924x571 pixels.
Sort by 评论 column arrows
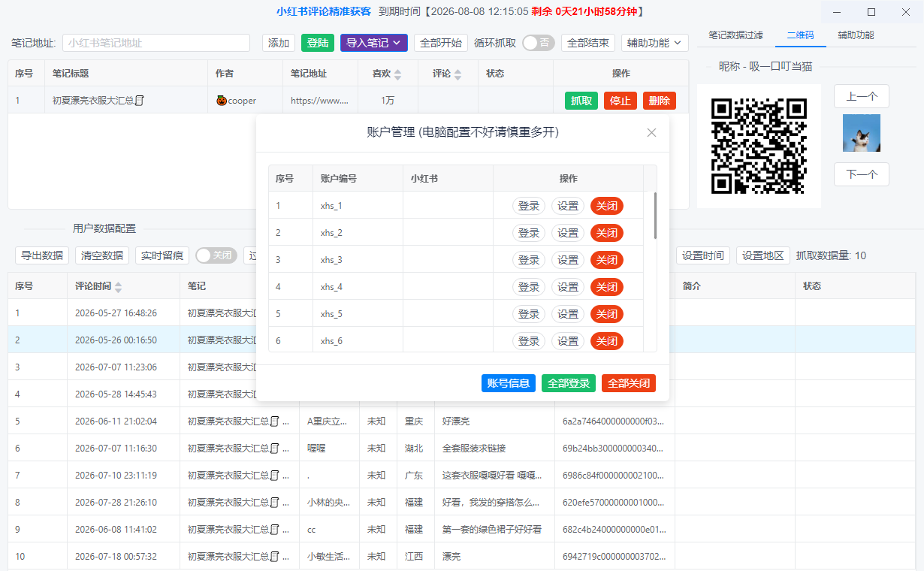[457, 74]
